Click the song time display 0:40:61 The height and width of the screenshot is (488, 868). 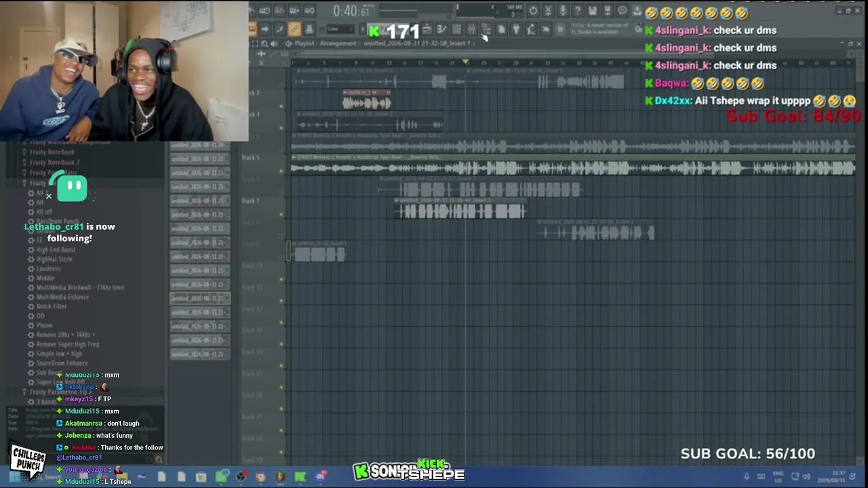tap(351, 11)
